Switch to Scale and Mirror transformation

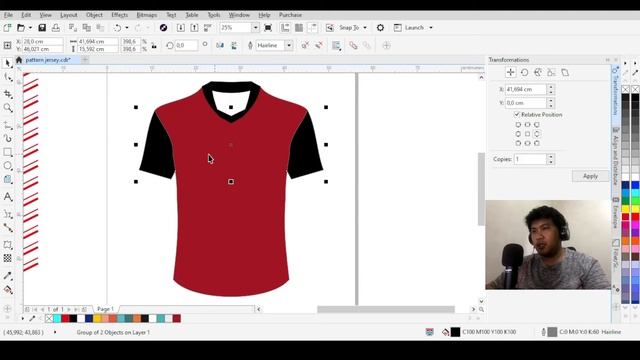[538, 73]
